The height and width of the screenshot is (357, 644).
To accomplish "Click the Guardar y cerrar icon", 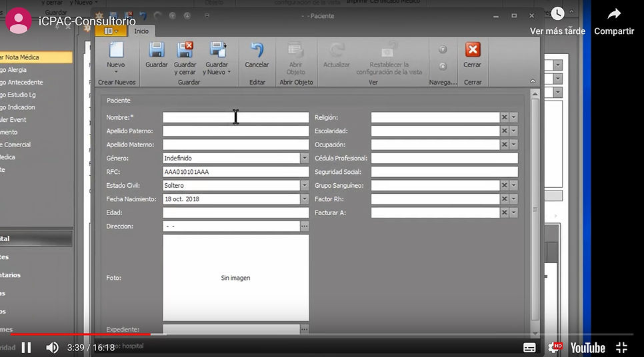I will 185,50.
